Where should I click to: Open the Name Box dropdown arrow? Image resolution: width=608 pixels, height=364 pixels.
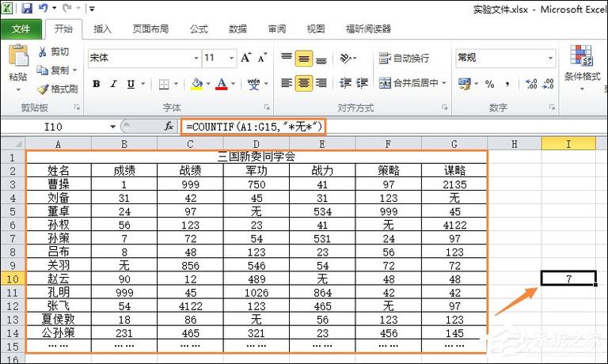pyautogui.click(x=112, y=127)
